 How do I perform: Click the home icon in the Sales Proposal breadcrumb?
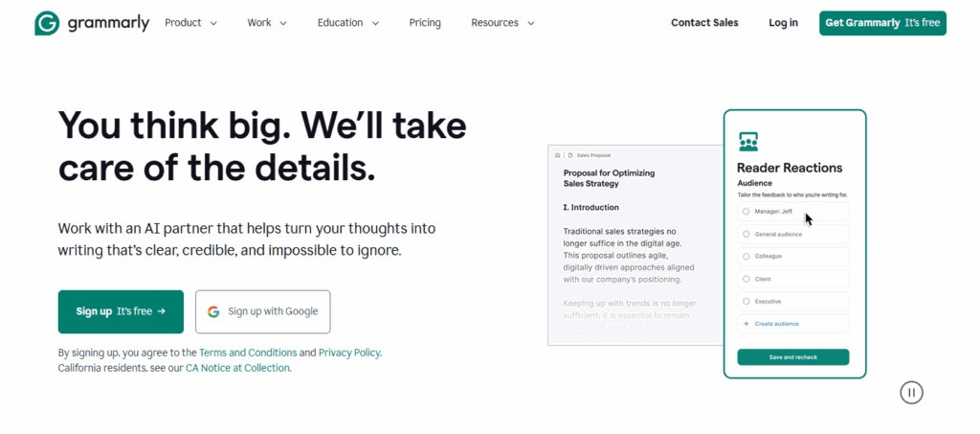pyautogui.click(x=558, y=154)
